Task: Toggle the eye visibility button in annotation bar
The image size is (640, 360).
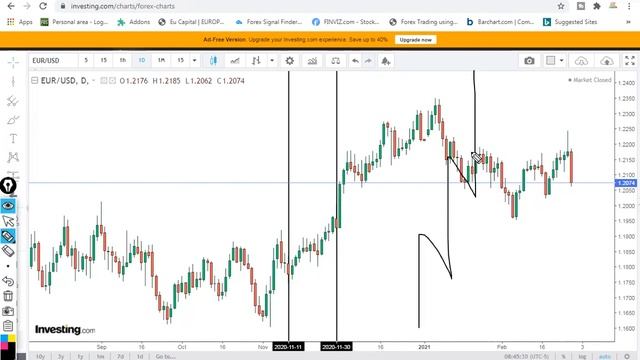Action: coord(8,205)
